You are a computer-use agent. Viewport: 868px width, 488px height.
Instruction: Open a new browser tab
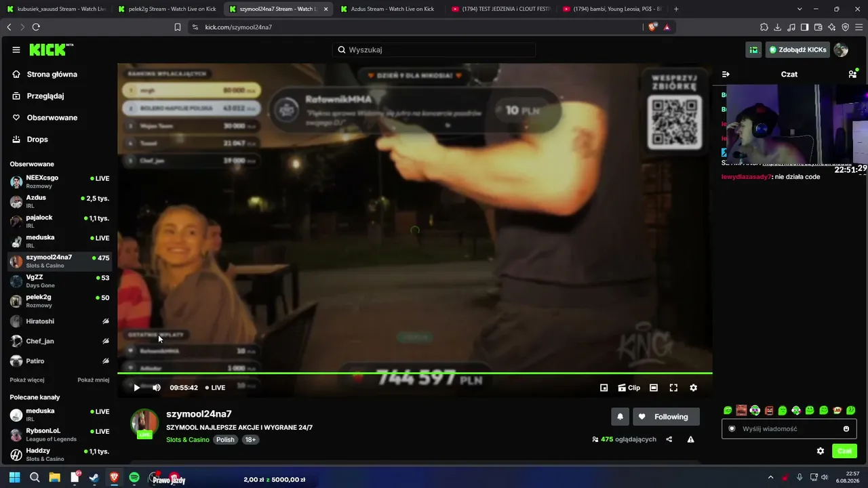676,9
